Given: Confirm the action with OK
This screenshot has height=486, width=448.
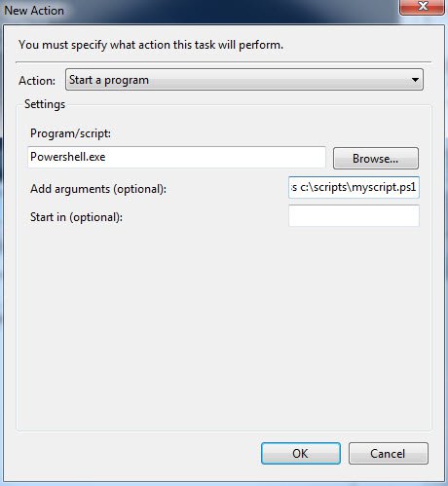Looking at the screenshot, I should click(x=301, y=454).
